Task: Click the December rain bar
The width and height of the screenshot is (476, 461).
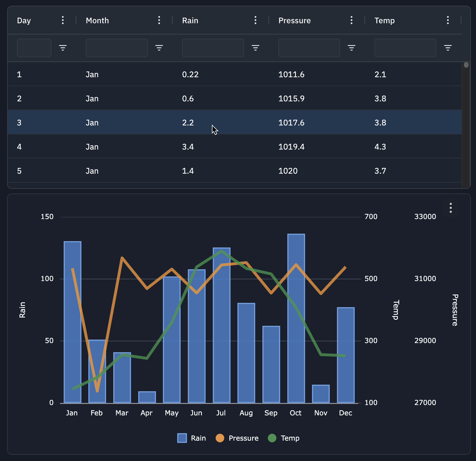Action: pos(346,355)
